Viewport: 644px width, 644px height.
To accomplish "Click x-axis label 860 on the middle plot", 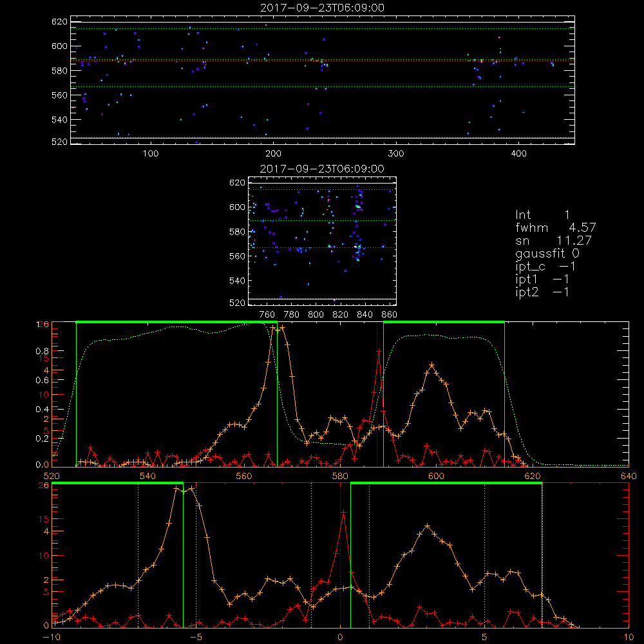I will (390, 315).
